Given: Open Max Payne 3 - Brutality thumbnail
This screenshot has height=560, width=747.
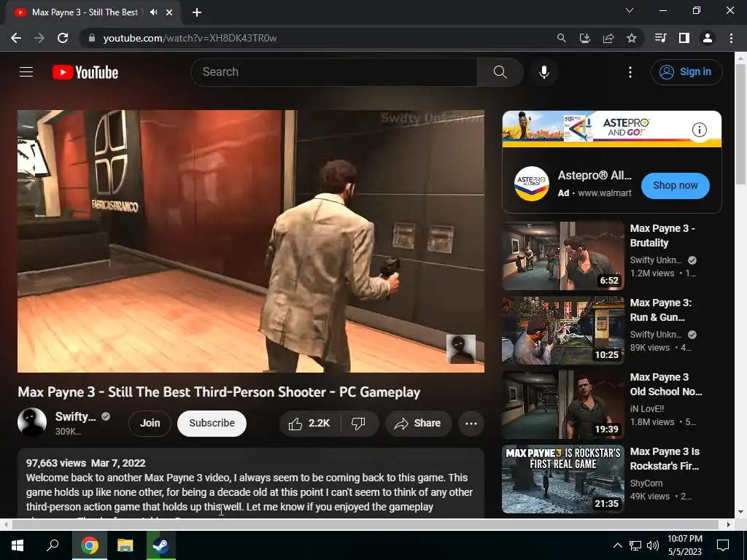Looking at the screenshot, I should click(562, 256).
